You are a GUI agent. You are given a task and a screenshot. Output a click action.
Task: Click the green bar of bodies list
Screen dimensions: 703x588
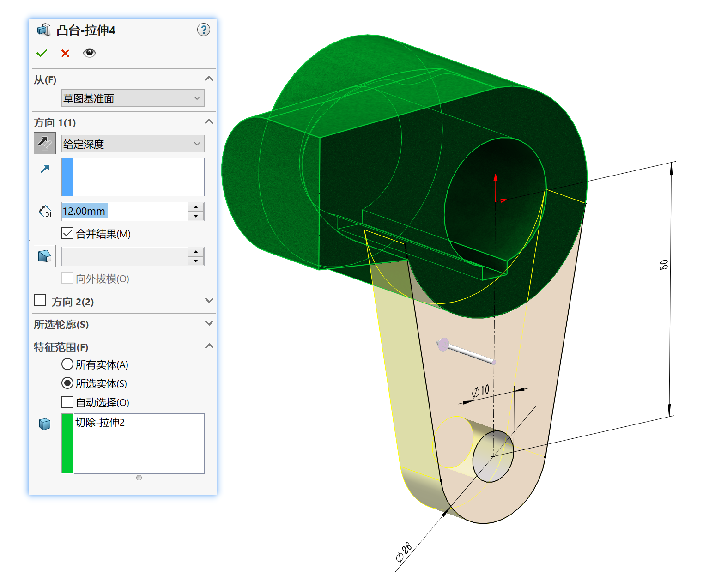[x=67, y=443]
